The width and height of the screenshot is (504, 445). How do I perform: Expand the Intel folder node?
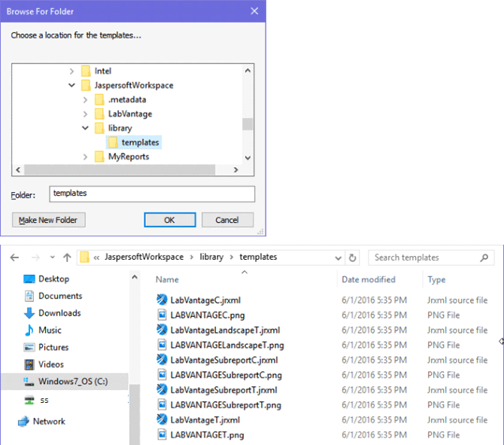tap(71, 71)
